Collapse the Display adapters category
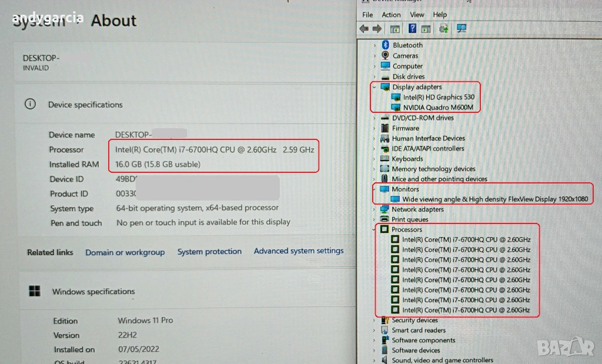 374,87
